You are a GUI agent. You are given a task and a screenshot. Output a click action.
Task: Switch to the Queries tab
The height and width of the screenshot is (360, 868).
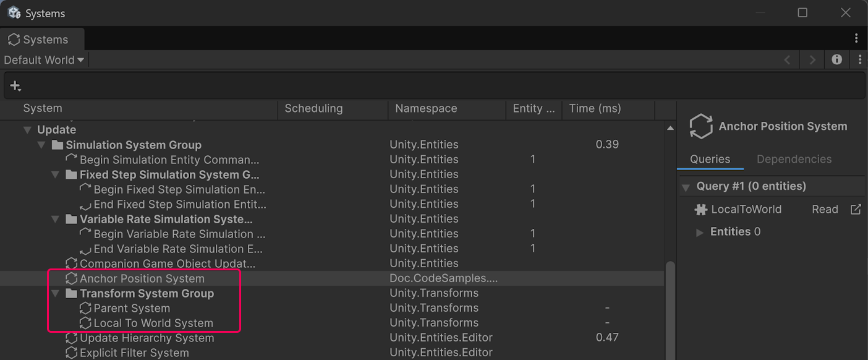point(710,159)
